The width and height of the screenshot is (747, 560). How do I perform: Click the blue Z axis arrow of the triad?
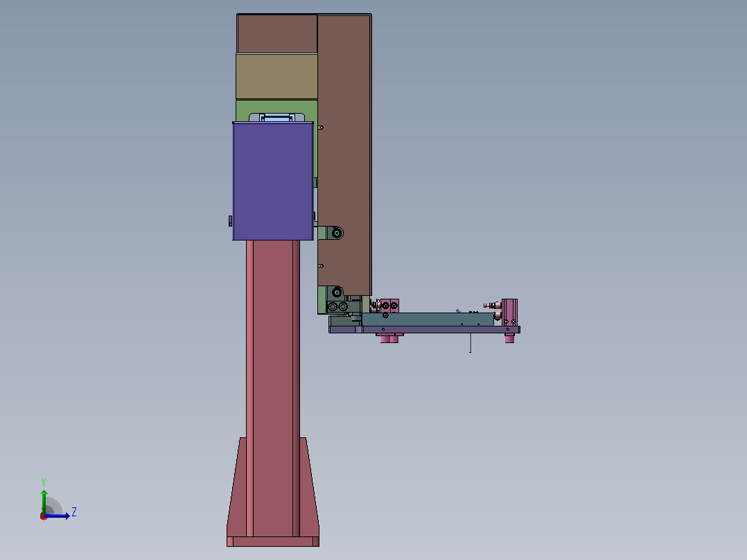57,516
